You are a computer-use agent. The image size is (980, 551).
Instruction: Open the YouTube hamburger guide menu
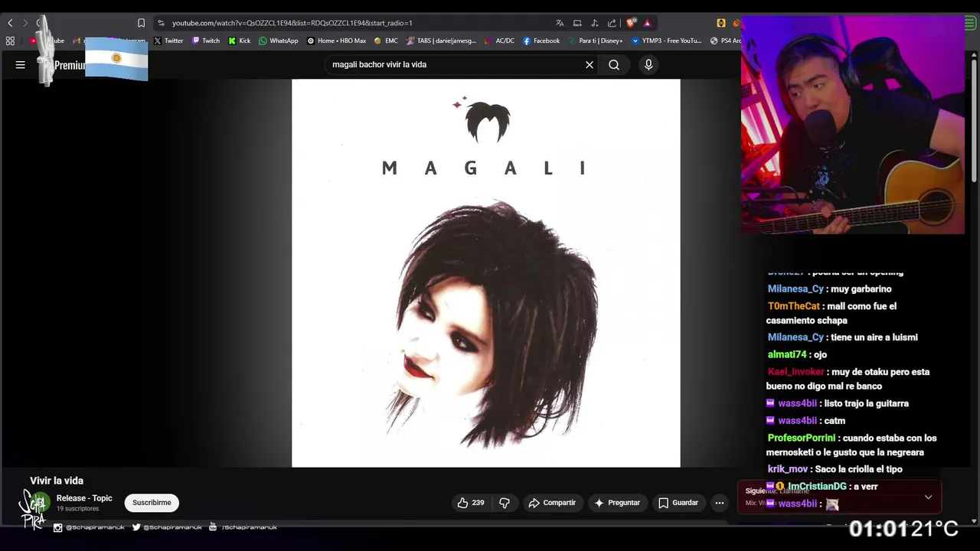point(21,65)
